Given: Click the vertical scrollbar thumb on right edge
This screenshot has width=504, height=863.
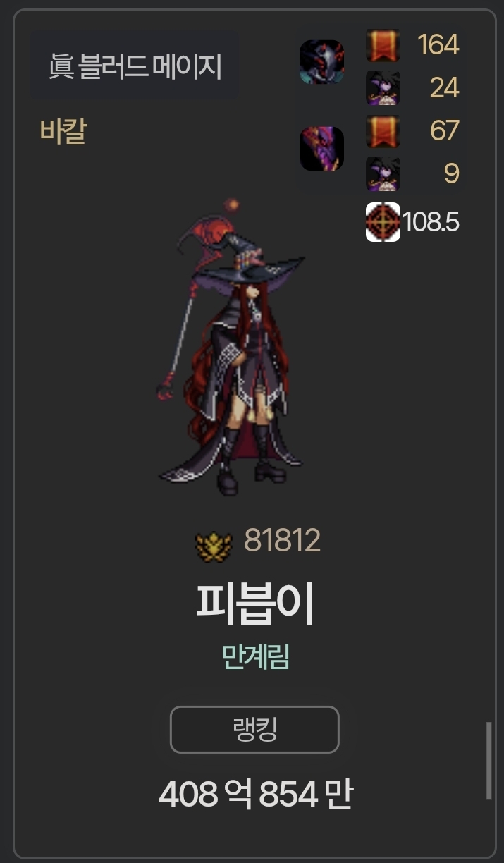Looking at the screenshot, I should [x=488, y=760].
